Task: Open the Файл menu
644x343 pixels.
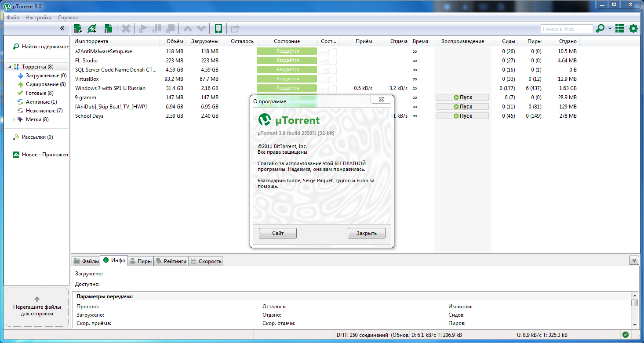Action: [13, 18]
